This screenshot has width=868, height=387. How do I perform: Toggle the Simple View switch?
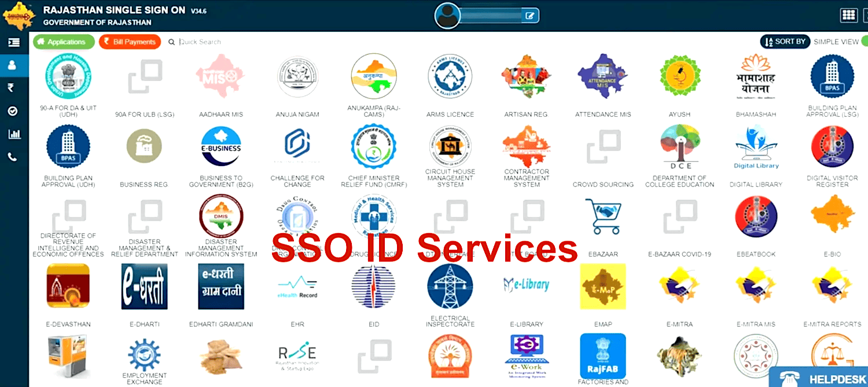pos(863,42)
